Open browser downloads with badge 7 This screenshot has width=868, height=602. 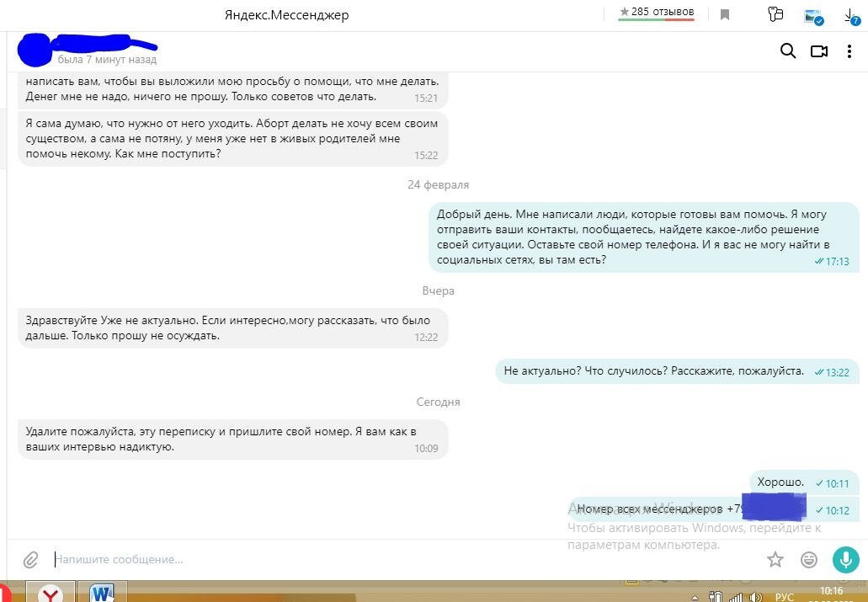[853, 16]
